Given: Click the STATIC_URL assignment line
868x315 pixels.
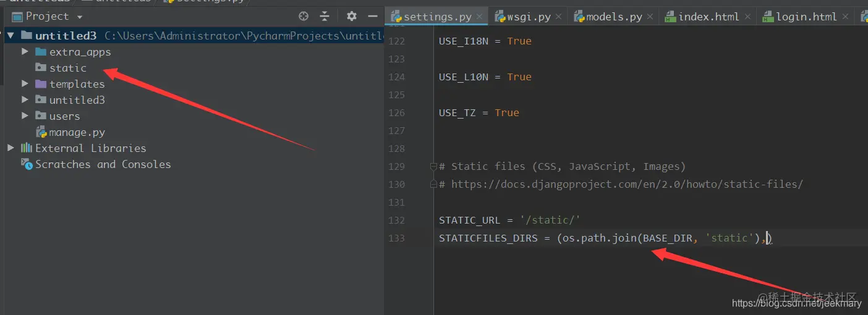Looking at the screenshot, I should pyautogui.click(x=510, y=220).
